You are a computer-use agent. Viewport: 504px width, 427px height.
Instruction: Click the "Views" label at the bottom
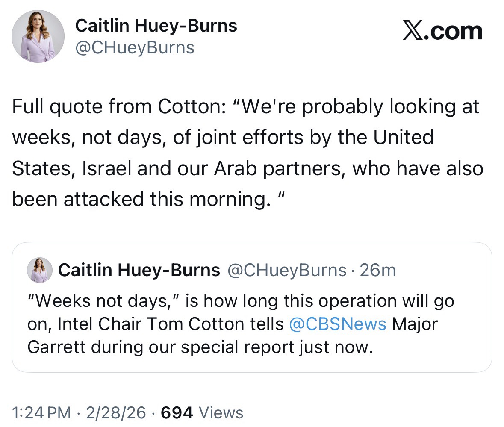point(221,412)
